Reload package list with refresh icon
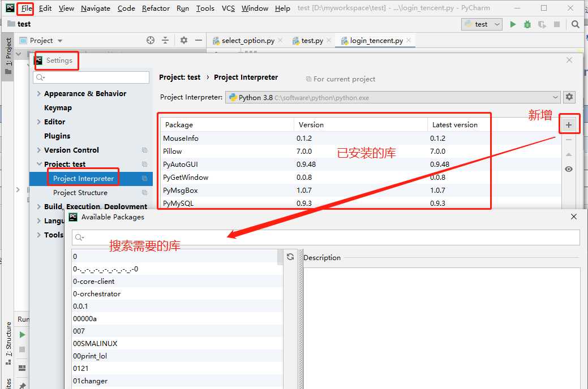This screenshot has width=588, height=389. point(290,257)
